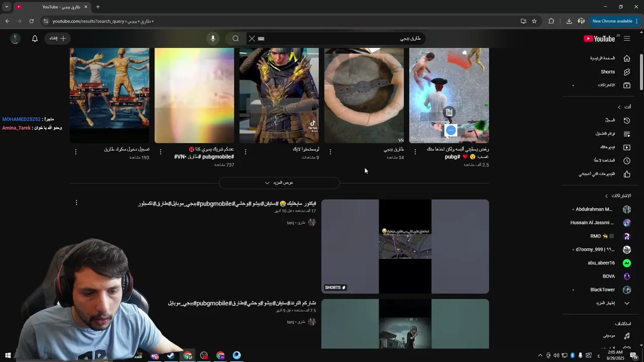Open the Chrome downloads icon
Screen dimensions: 644x362
[x=569, y=21]
